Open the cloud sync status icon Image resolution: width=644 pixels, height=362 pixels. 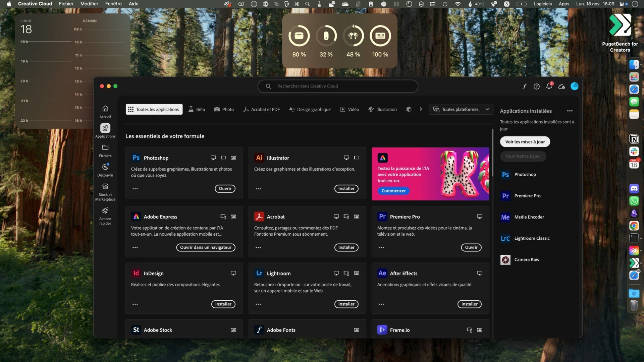pos(561,86)
